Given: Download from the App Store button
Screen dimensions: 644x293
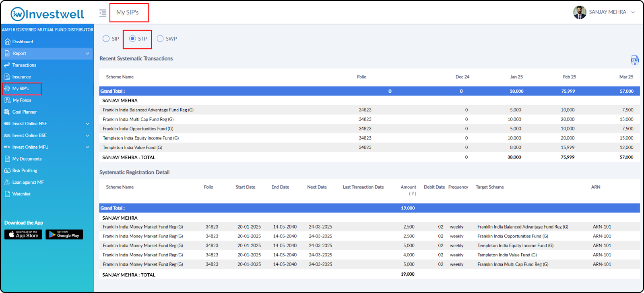Looking at the screenshot, I should click(23, 235).
